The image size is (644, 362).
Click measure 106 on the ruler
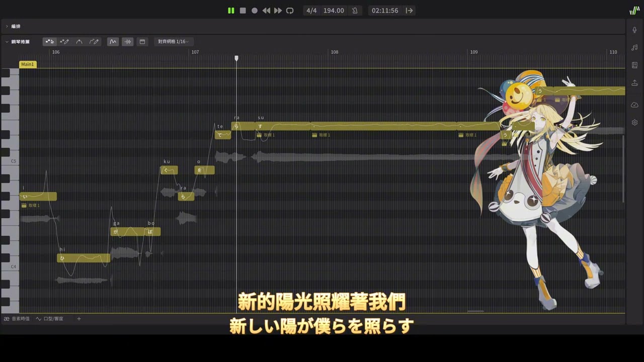pos(56,52)
